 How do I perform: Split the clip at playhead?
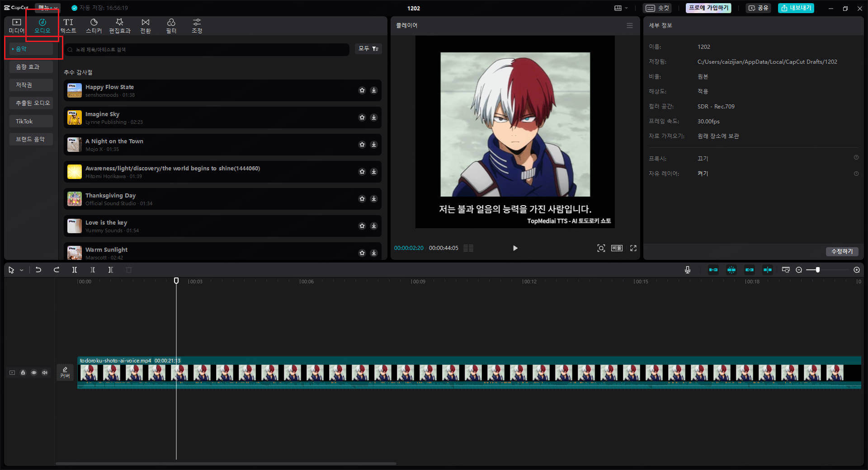pos(75,270)
